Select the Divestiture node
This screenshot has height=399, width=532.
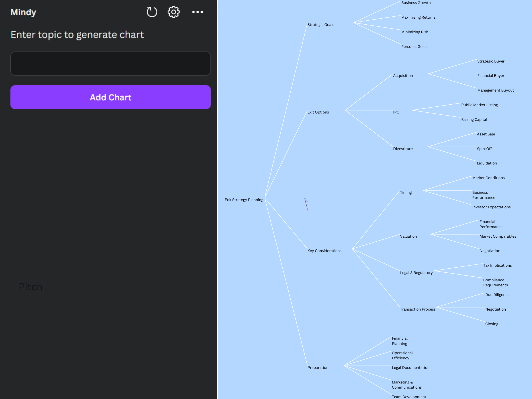tap(403, 149)
